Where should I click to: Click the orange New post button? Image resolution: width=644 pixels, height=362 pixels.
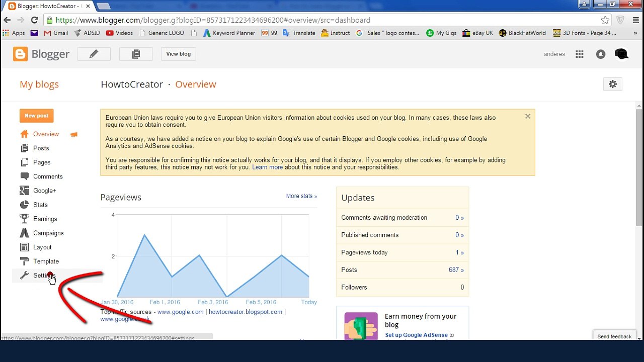coord(37,116)
